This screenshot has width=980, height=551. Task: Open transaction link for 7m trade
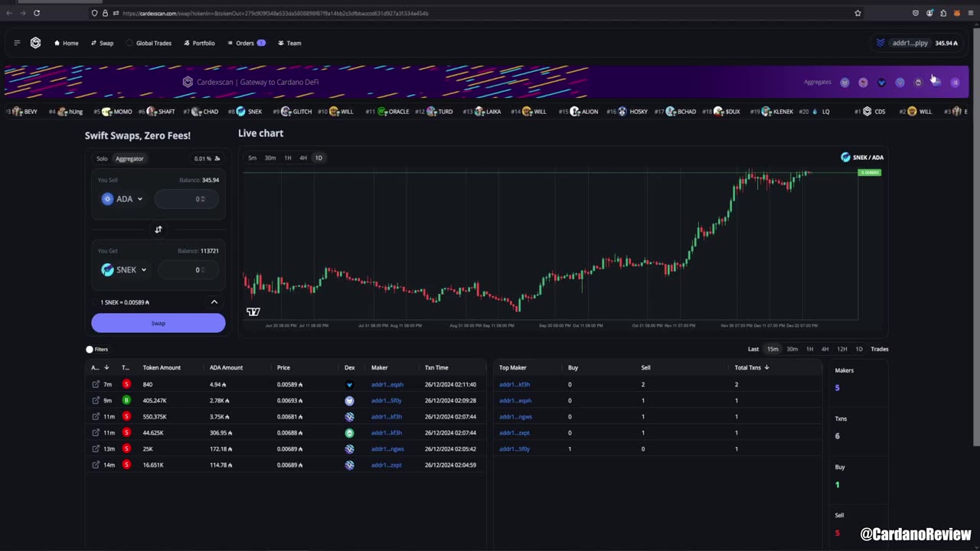96,384
